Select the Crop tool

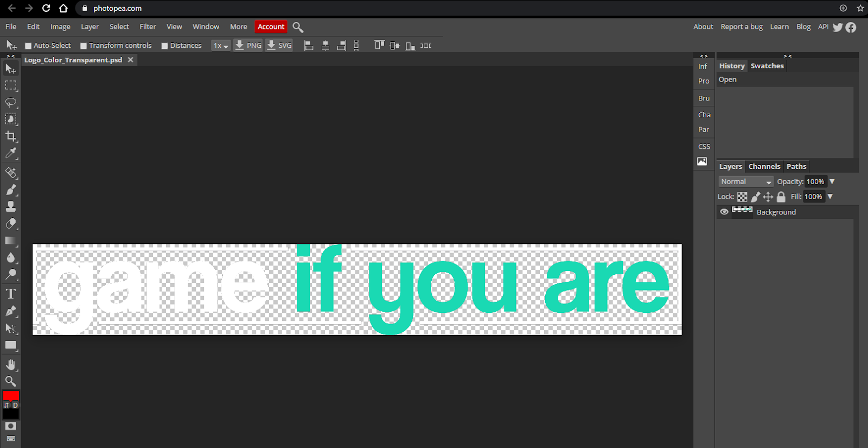click(11, 136)
